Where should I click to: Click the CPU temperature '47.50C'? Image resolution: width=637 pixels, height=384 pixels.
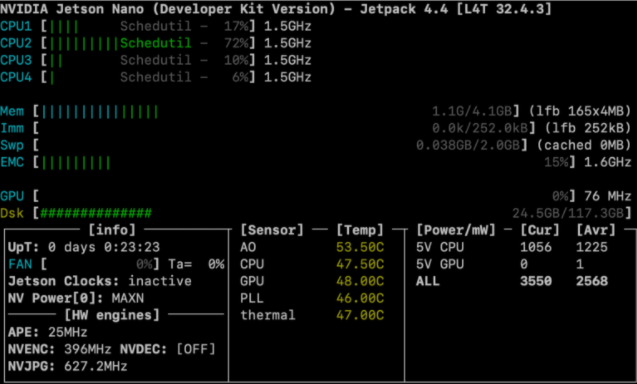coord(360,265)
